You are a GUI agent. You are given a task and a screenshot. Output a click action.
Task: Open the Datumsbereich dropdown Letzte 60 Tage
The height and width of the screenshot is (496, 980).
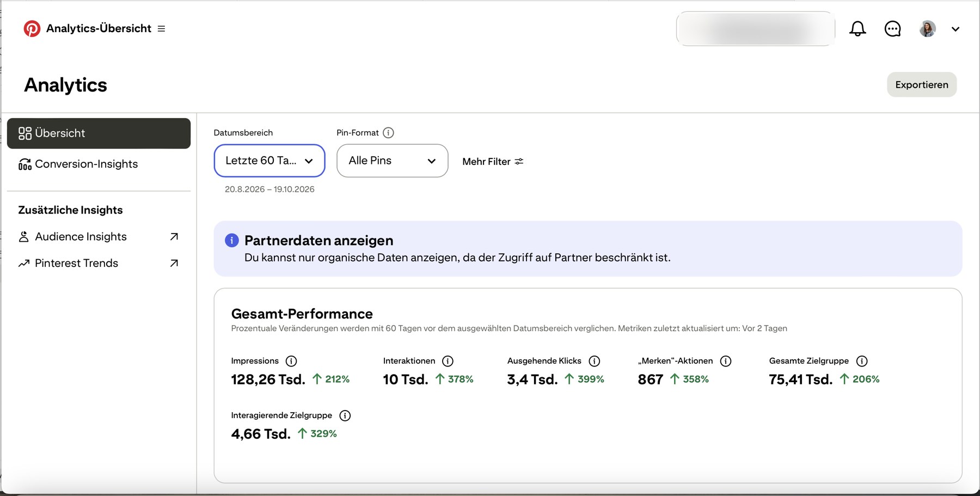pyautogui.click(x=269, y=161)
